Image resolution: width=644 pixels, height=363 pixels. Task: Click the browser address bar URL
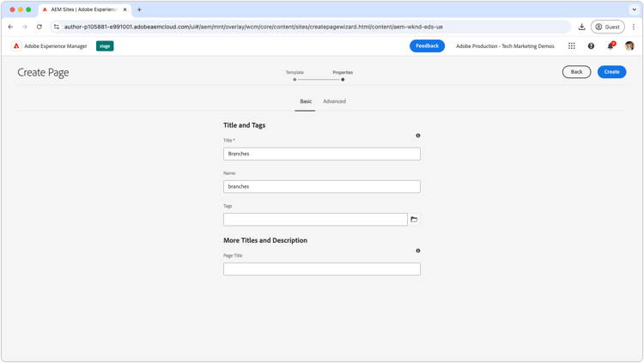click(x=253, y=27)
